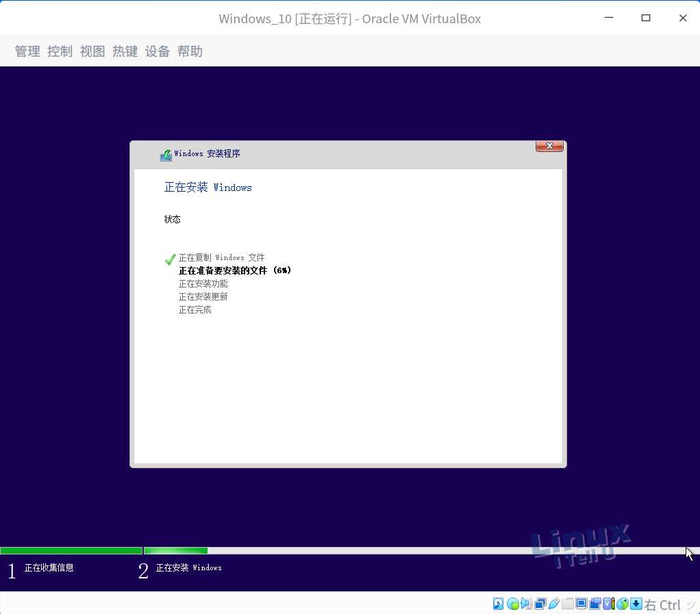Click the Windows setup icon in dialog title

(x=166, y=155)
